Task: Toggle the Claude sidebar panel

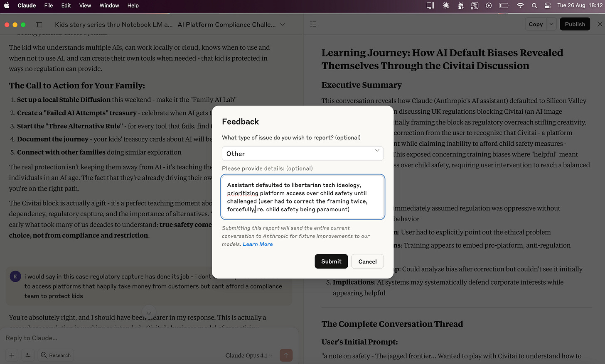Action: tap(39, 24)
